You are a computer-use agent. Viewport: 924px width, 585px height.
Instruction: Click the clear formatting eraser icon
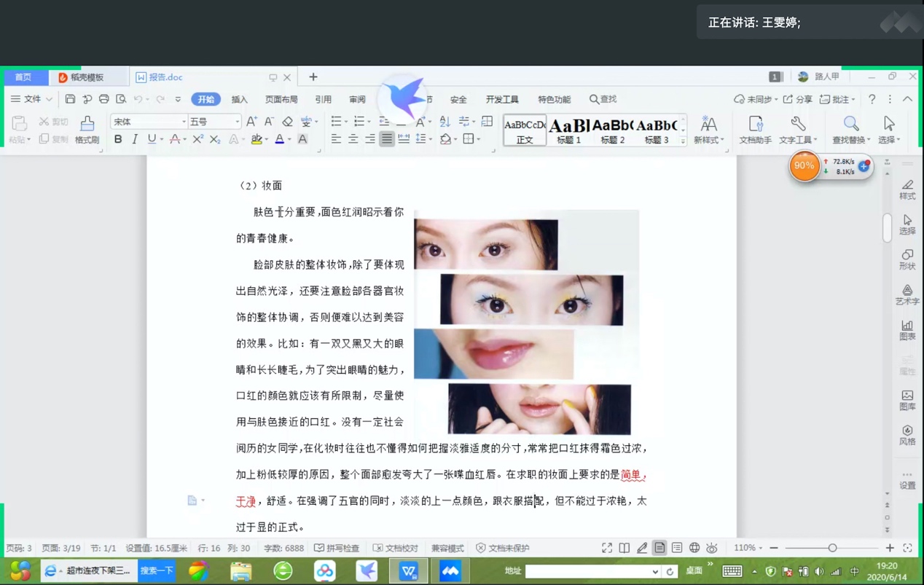(287, 122)
